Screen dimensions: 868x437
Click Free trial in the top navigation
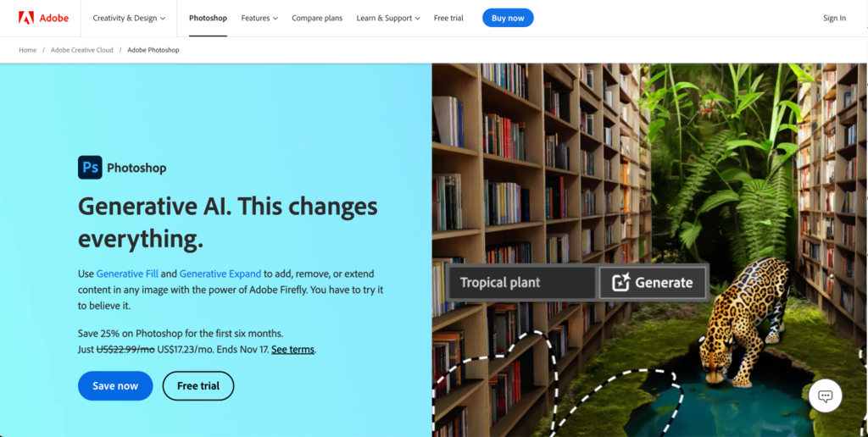click(x=448, y=19)
